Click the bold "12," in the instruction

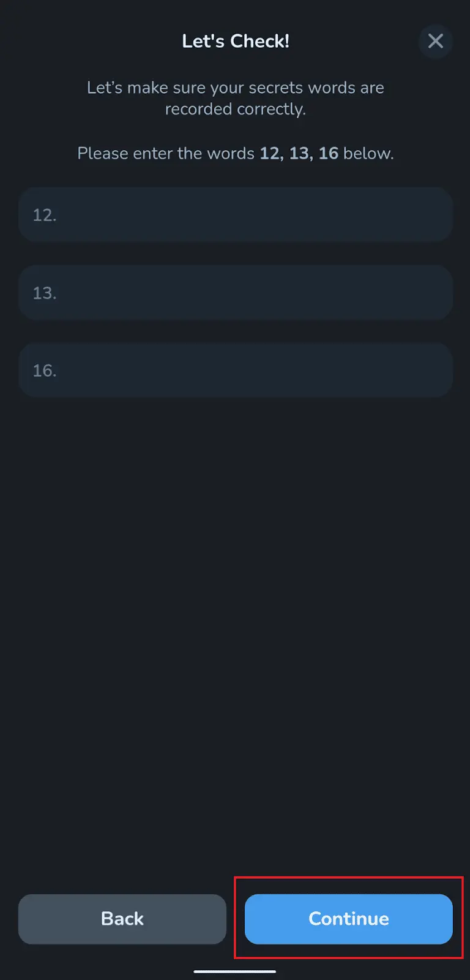(x=272, y=153)
